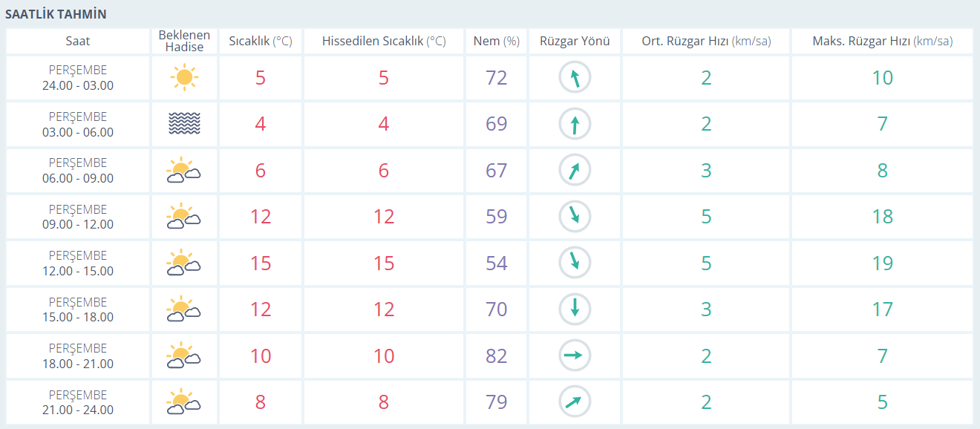Click wind direction arrow for 24.00 - 03.00
Viewport: 980px width, 429px height.
click(x=574, y=77)
